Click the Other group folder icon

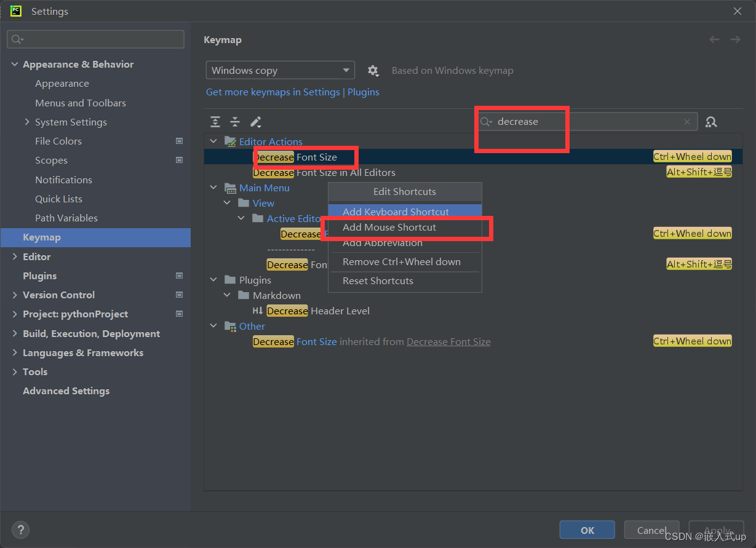coord(230,326)
